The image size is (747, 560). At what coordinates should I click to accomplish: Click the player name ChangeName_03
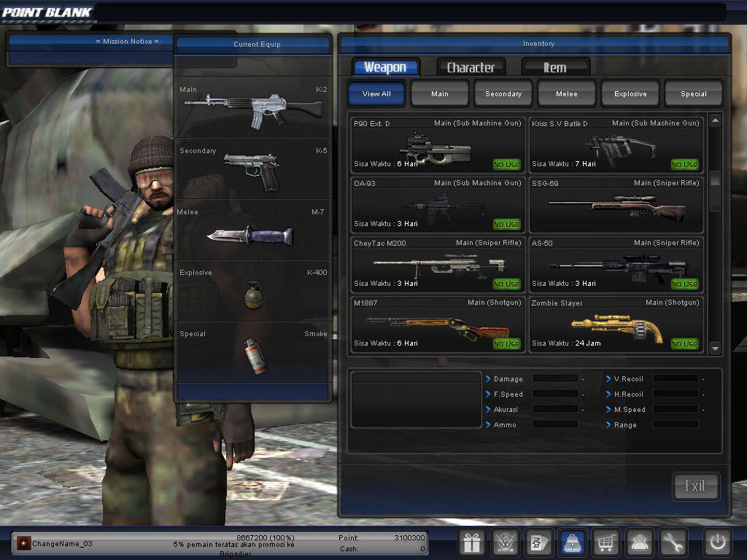[62, 543]
